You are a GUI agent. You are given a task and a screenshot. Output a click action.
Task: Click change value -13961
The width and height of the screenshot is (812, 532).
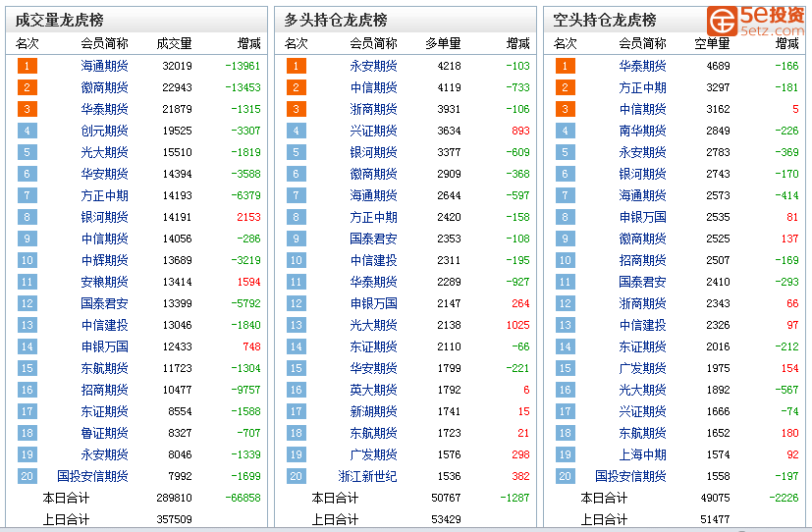coord(243,66)
